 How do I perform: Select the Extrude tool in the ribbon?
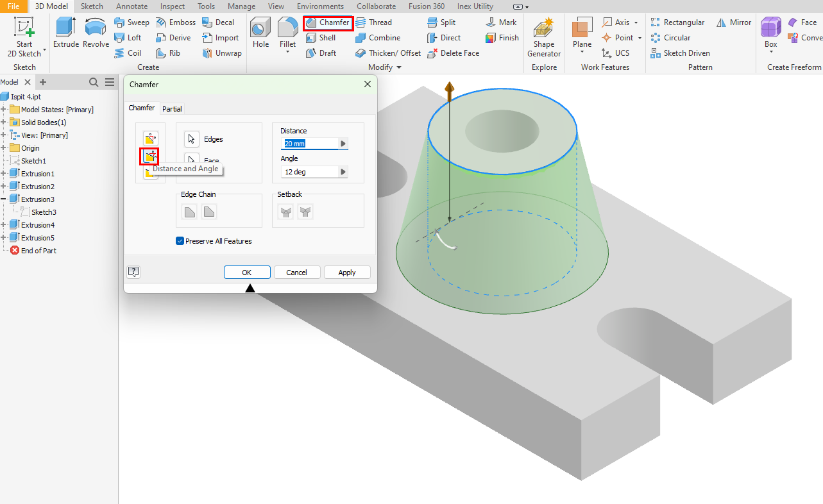[x=66, y=33]
